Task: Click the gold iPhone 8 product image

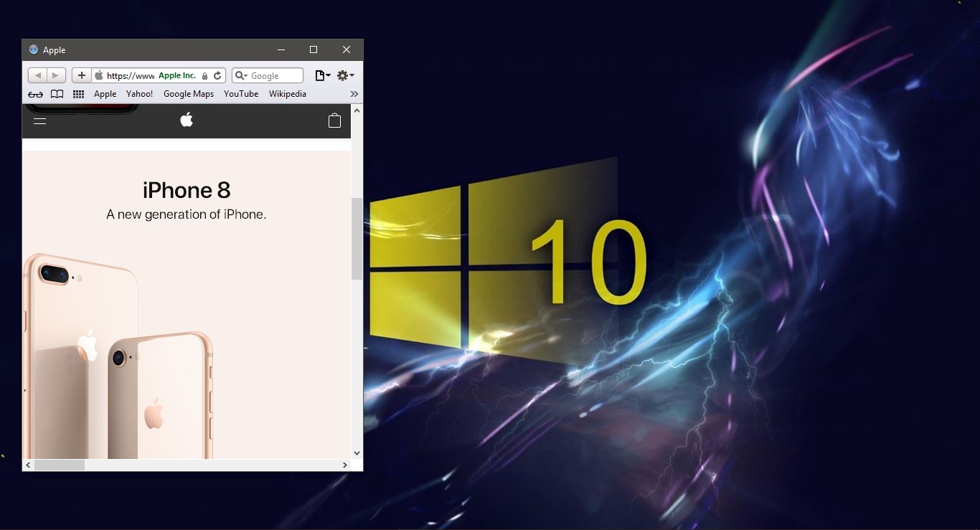Action: (x=118, y=356)
